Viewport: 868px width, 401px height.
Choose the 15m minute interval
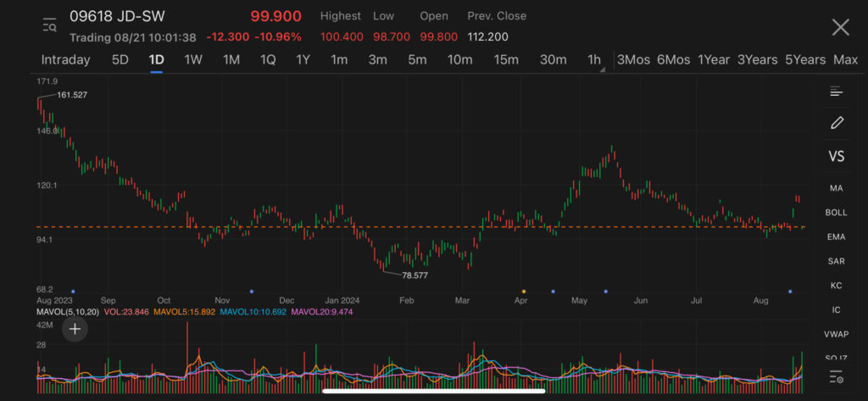click(506, 60)
